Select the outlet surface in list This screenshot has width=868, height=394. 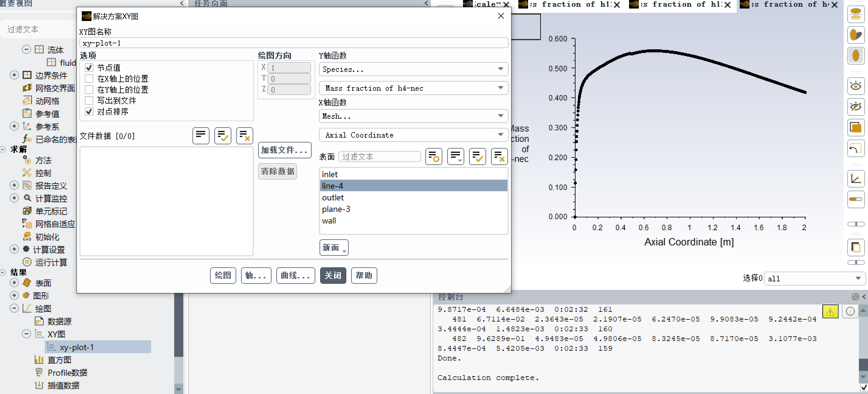(x=333, y=197)
